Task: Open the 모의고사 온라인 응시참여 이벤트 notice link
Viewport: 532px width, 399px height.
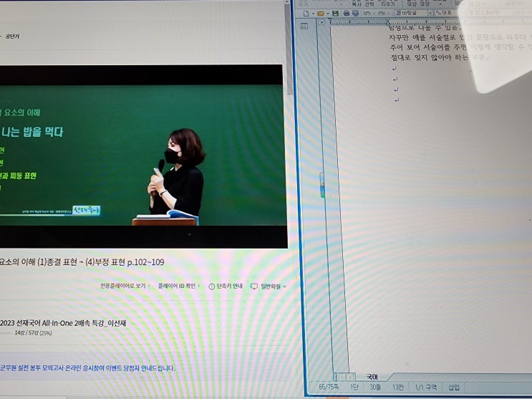Action: tap(87, 367)
